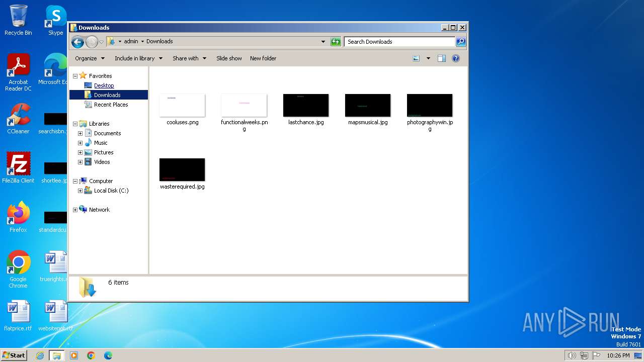The width and height of the screenshot is (644, 362).
Task: Select Desktop under Favorites
Action: click(104, 85)
